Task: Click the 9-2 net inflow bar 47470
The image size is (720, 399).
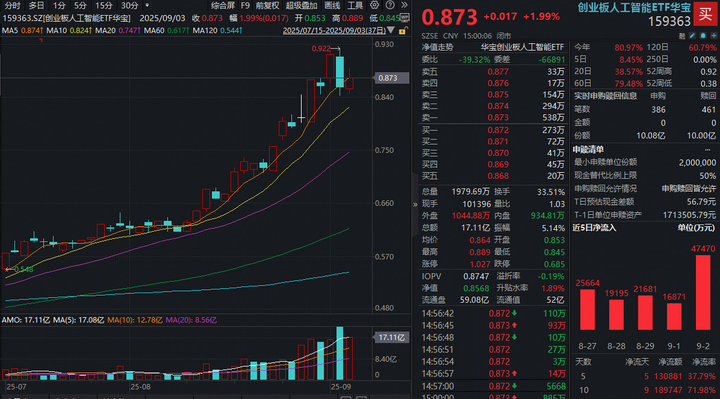Action: pos(703,292)
